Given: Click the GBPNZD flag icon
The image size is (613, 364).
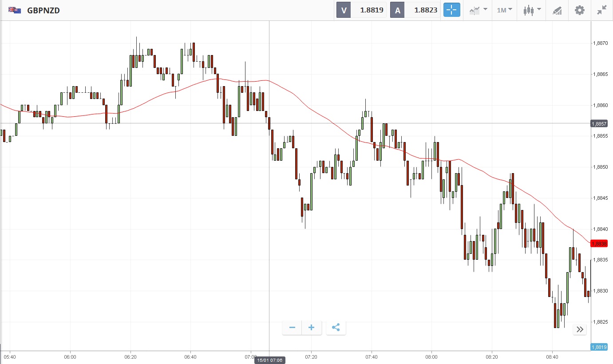Looking at the screenshot, I should pos(15,10).
